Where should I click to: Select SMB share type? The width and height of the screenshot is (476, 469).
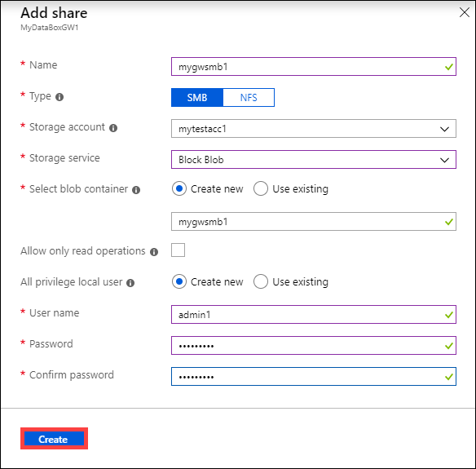[x=197, y=98]
